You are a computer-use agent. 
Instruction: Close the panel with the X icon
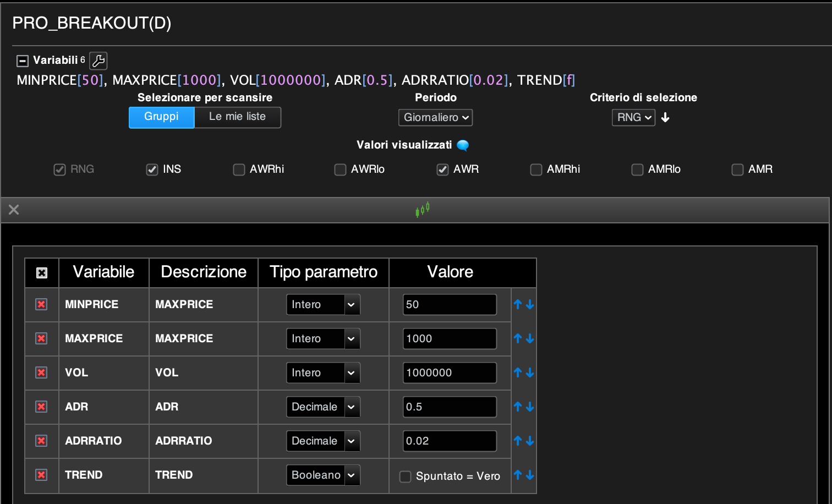click(14, 210)
